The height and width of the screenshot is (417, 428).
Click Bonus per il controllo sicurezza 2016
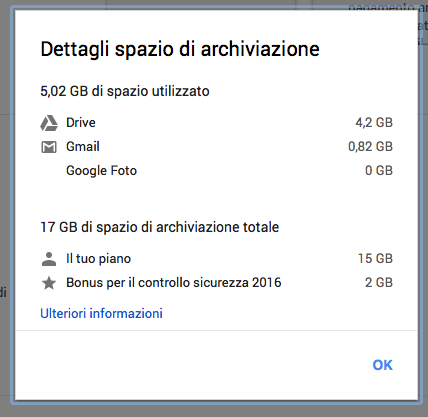coord(174,283)
